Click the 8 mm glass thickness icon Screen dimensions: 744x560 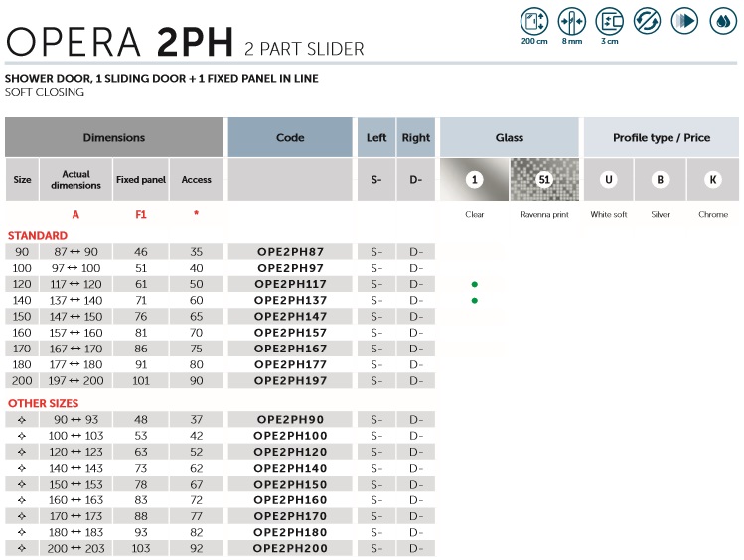(x=571, y=21)
